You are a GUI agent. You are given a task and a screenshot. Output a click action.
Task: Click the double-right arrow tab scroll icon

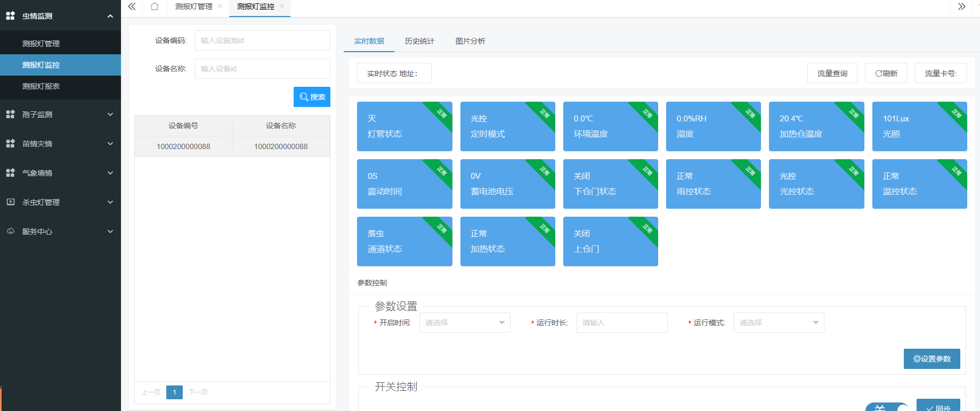coord(961,6)
